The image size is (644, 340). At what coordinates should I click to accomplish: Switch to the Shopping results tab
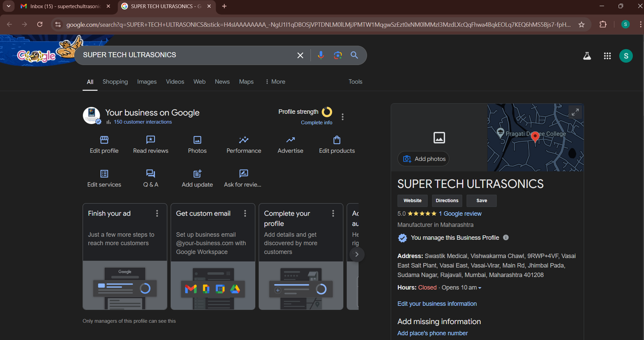click(115, 82)
